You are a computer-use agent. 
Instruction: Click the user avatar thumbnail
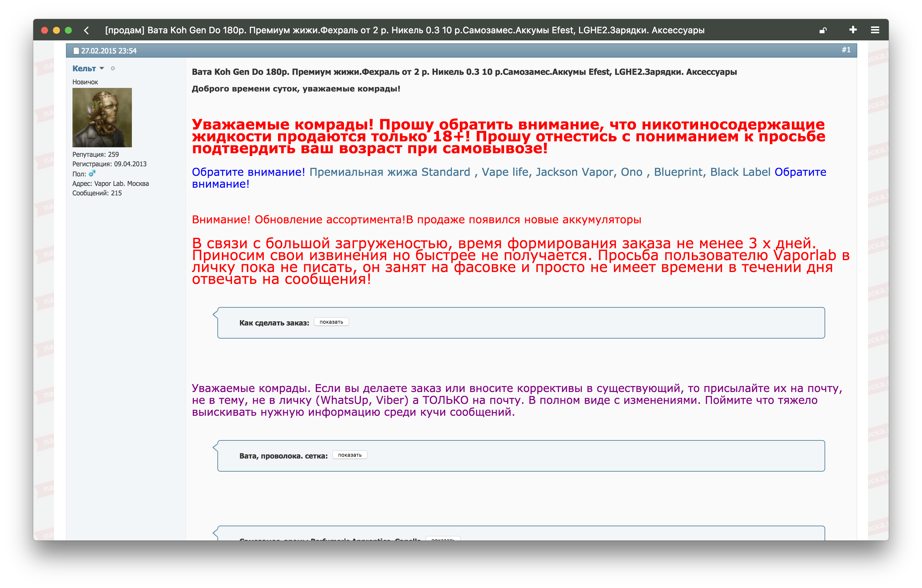pos(102,118)
